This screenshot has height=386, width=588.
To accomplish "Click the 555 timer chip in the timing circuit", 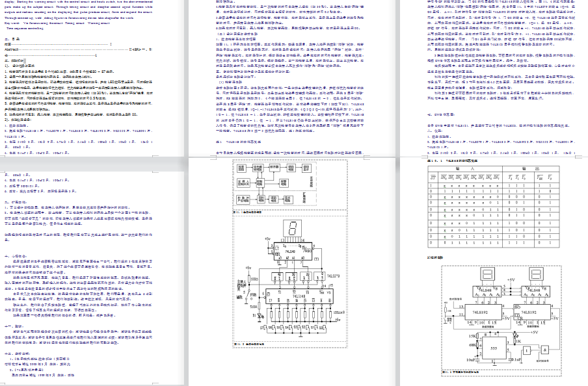I will pyautogui.click(x=494, y=348).
